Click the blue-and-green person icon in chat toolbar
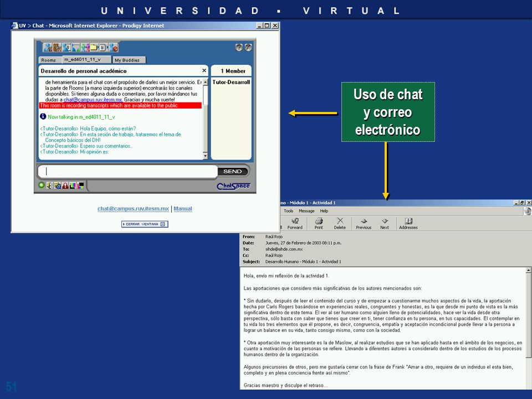Image resolution: width=532 pixels, height=399 pixels. pos(76,48)
